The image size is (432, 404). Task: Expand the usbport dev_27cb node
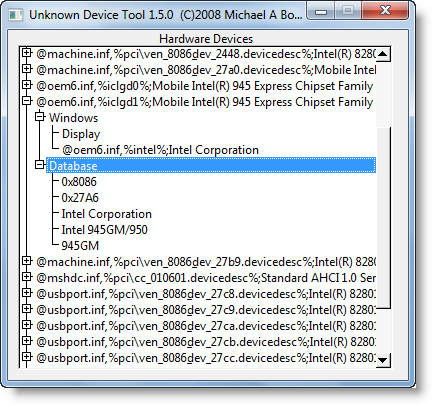(x=26, y=341)
